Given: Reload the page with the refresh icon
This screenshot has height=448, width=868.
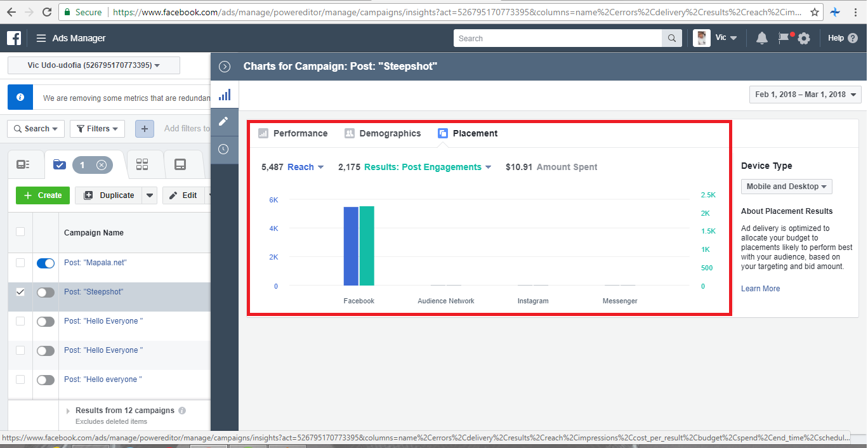Looking at the screenshot, I should pos(47,12).
